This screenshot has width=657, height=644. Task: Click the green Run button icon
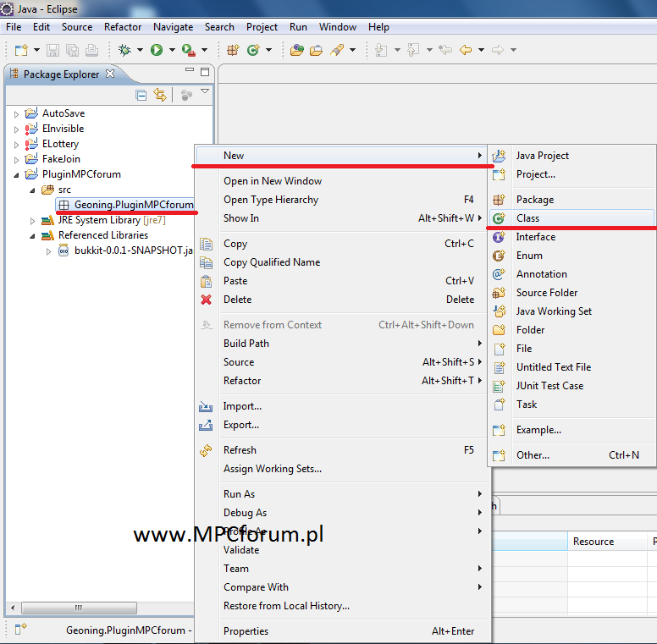click(157, 50)
